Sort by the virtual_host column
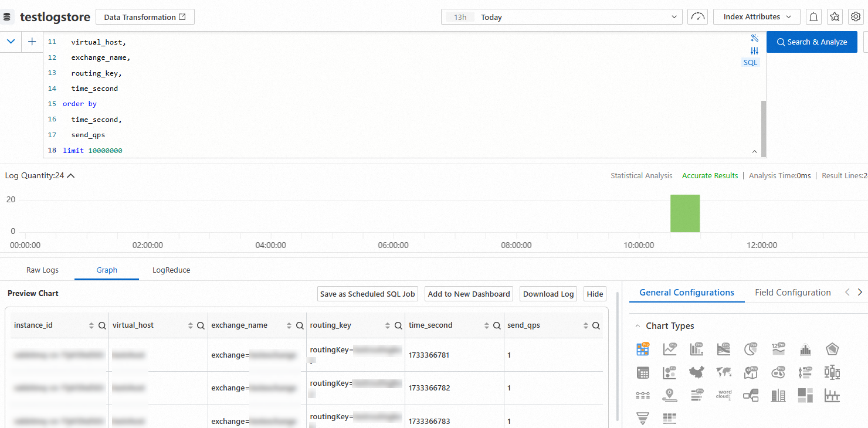Screen dimensions: 868x428 (x=190, y=326)
